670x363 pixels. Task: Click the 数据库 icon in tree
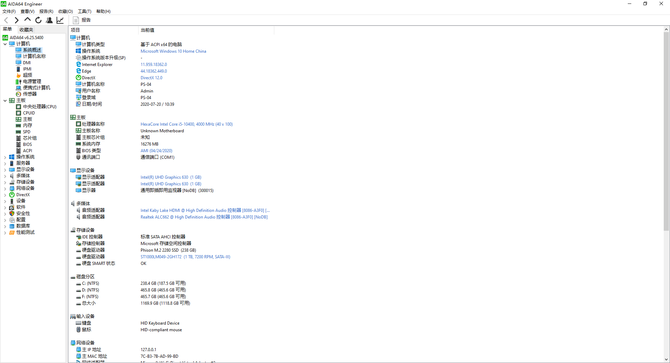tap(12, 226)
